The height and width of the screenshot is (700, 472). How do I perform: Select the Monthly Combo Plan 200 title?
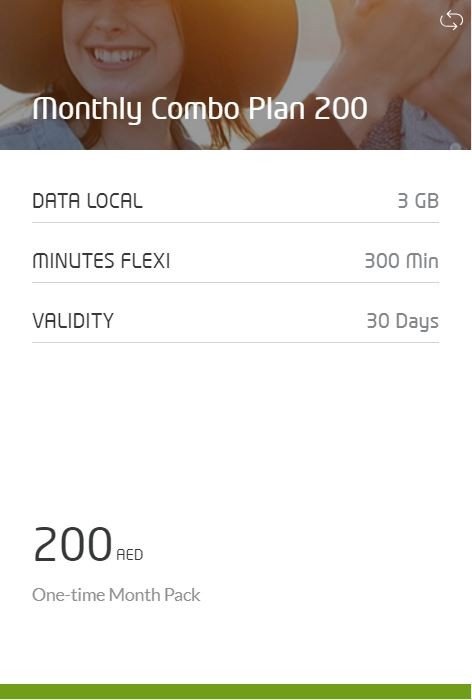coord(200,109)
